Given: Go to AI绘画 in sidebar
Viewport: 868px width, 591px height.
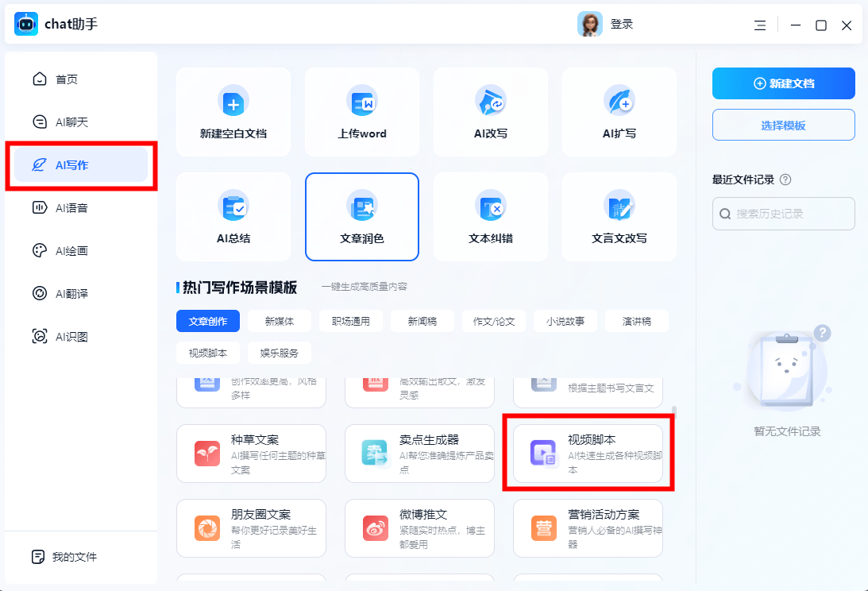Looking at the screenshot, I should tap(71, 251).
